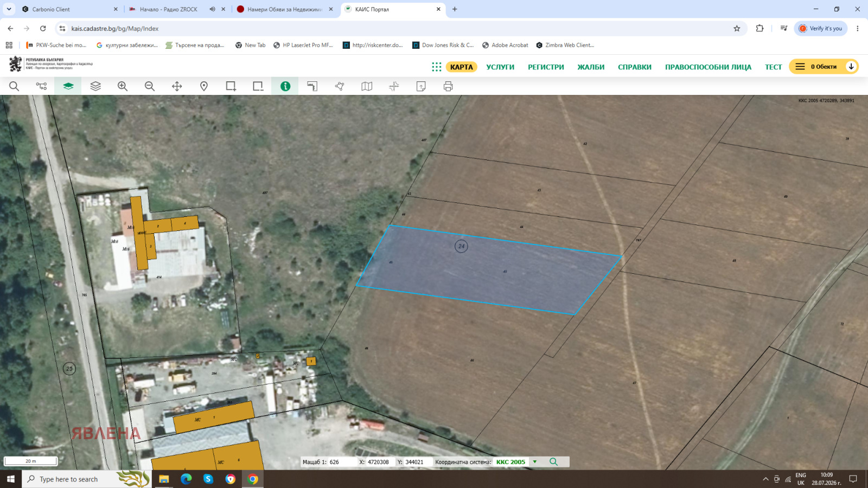Screen dimensions: 868x488
Task: Toggle the highlighted green layers tool
Action: coord(68,86)
